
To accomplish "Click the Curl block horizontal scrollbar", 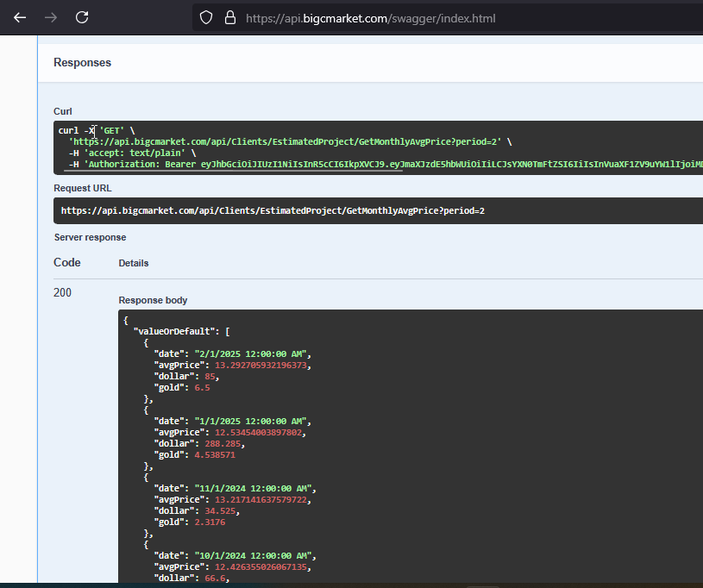I will click(233, 170).
